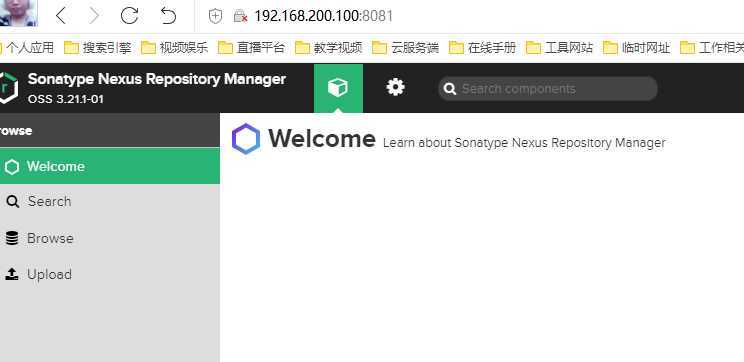This screenshot has height=362, width=744.
Task: Click the sidebar Search magnifier icon
Action: coord(12,202)
